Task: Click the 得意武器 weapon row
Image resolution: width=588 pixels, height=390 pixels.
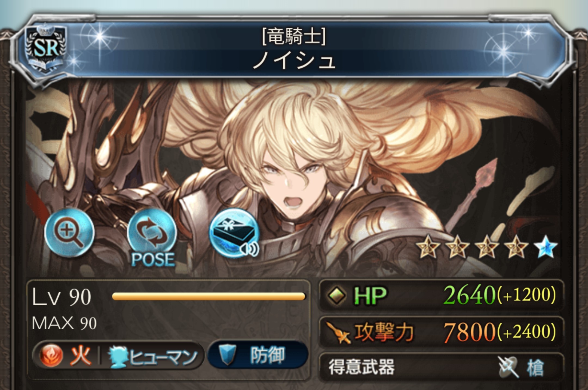Action: [441, 367]
